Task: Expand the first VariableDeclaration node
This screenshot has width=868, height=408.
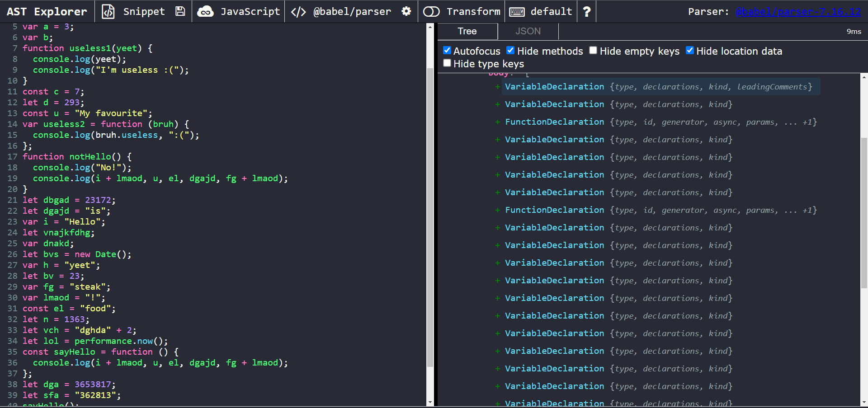Action: pyautogui.click(x=497, y=87)
